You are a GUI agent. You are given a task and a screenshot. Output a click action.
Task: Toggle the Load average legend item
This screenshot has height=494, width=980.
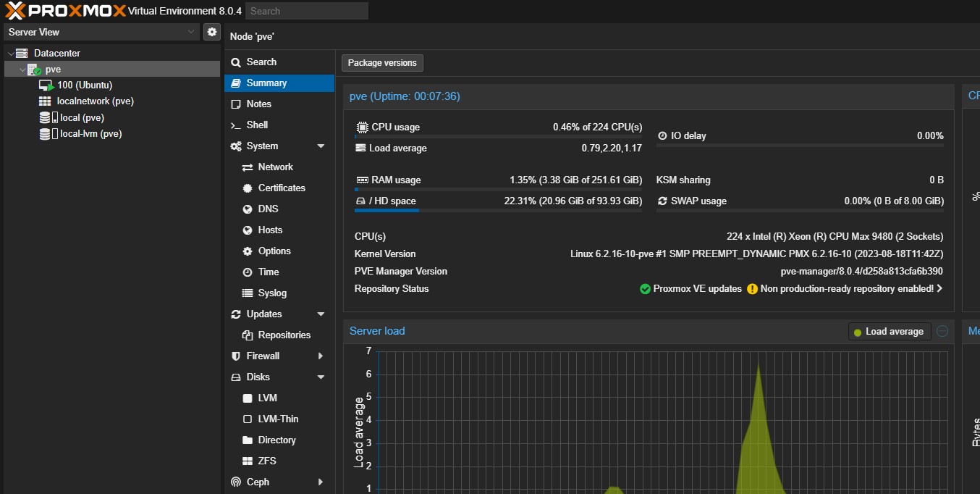(890, 332)
